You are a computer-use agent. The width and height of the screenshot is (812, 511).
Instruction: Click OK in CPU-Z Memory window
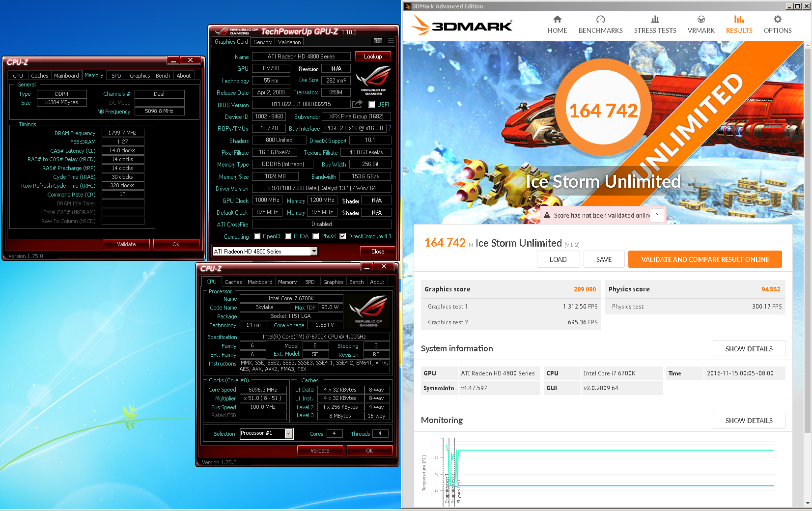click(x=176, y=244)
